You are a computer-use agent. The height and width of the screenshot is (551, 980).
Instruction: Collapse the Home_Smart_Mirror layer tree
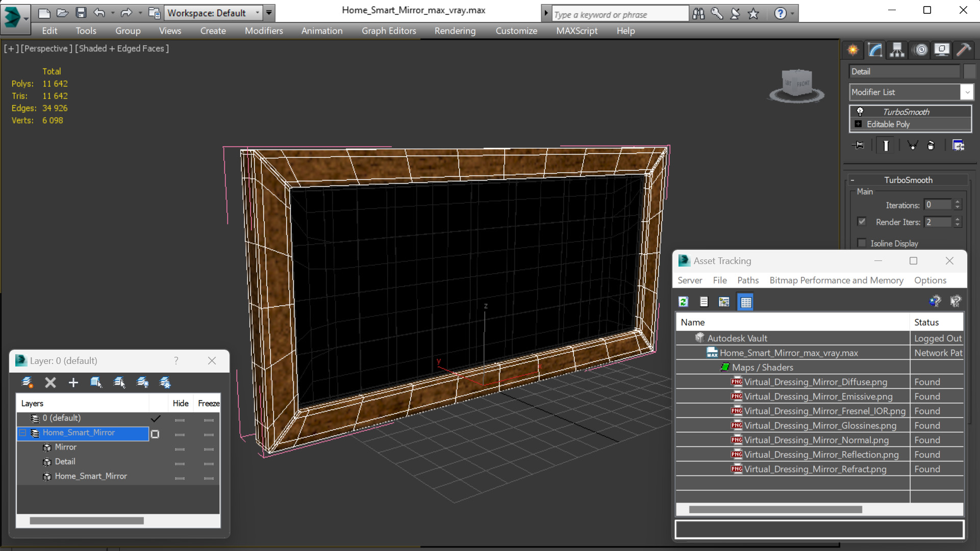pyautogui.click(x=22, y=433)
